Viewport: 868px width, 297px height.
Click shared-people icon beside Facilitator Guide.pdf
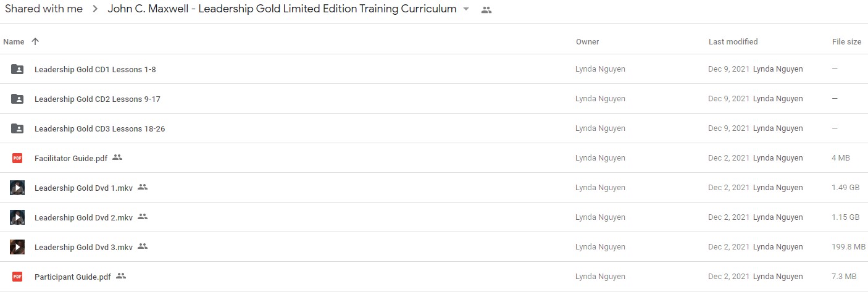pos(117,157)
